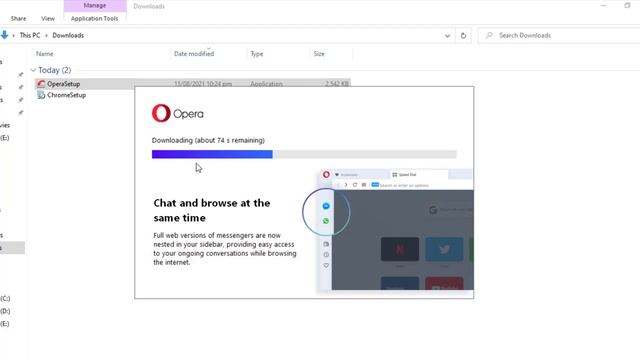The height and width of the screenshot is (360, 640).
Task: Select the OperaSetup file name
Action: click(63, 84)
